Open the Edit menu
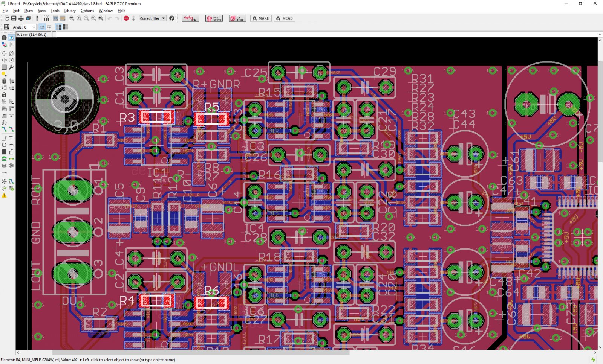 click(x=16, y=11)
